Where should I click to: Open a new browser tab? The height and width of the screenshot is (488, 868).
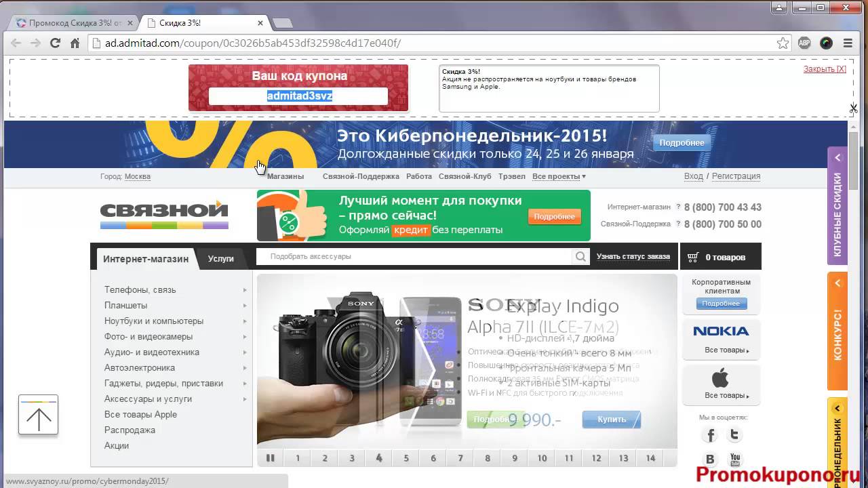pyautogui.click(x=282, y=23)
